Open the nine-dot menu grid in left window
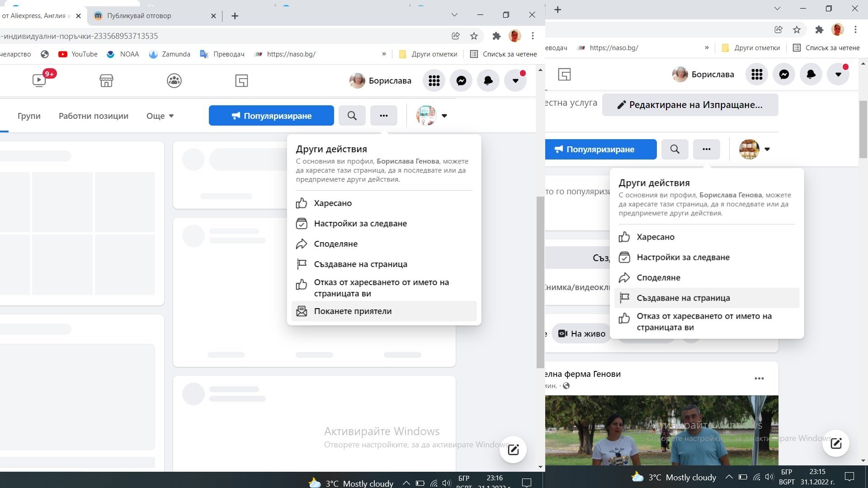Image resolution: width=868 pixels, height=488 pixels. 434,81
